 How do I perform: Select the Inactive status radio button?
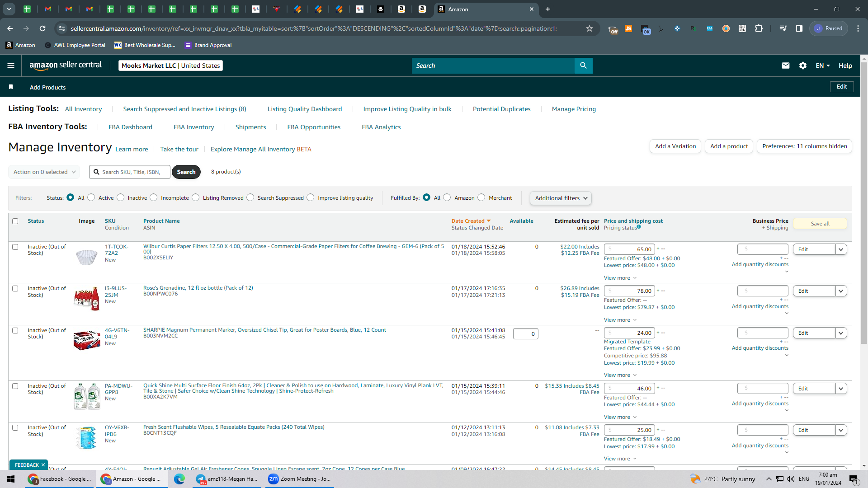[121, 197]
